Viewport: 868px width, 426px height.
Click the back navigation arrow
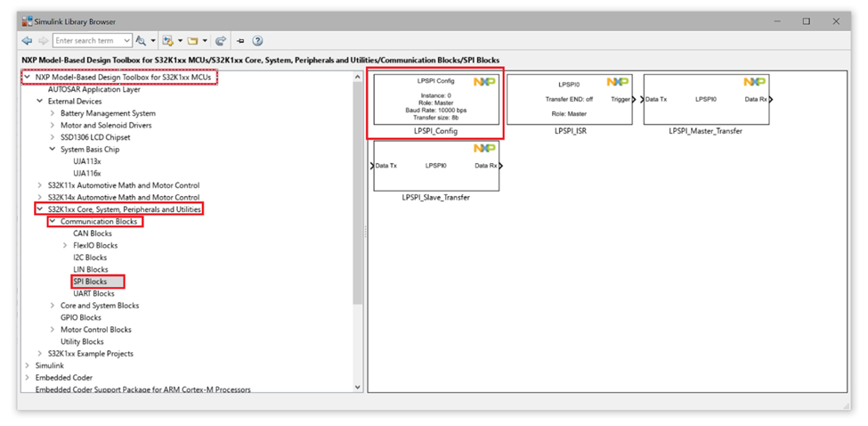click(27, 40)
